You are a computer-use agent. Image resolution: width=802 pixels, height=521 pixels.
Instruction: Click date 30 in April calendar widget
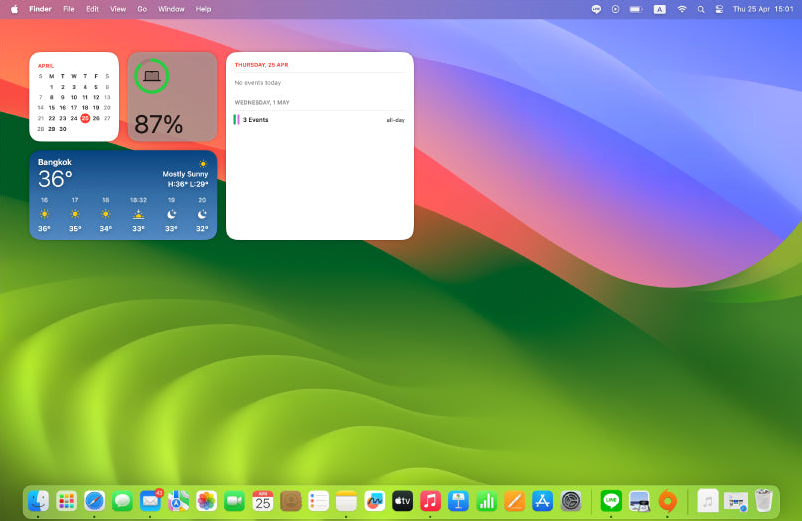pos(63,129)
